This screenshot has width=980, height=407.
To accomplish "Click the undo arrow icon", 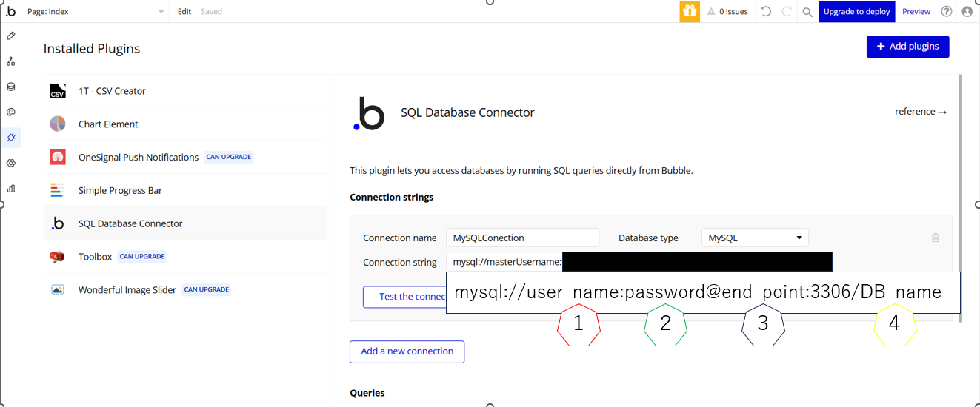I will pos(766,11).
